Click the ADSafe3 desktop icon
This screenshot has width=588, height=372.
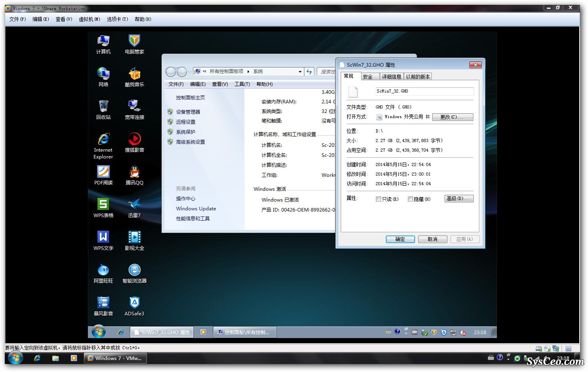[x=135, y=306]
